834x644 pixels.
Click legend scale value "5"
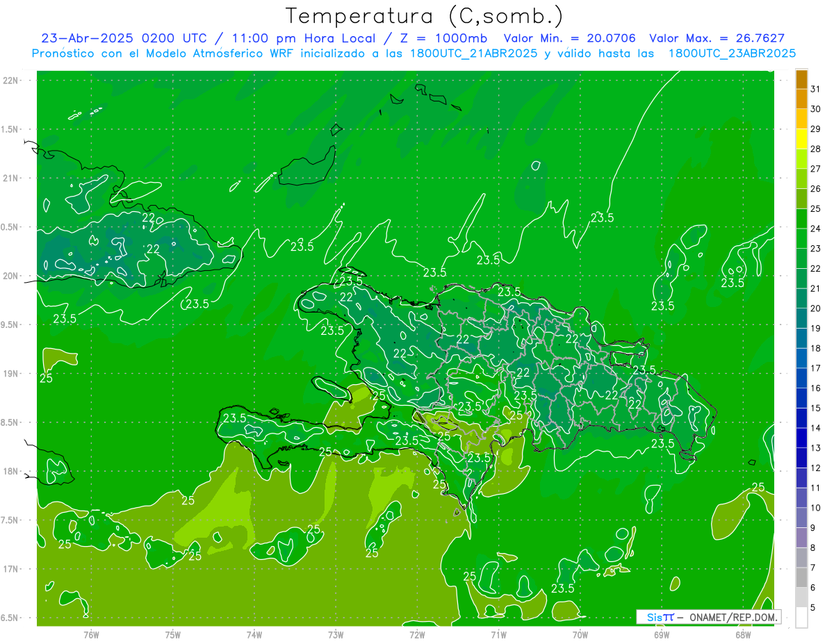point(813,608)
